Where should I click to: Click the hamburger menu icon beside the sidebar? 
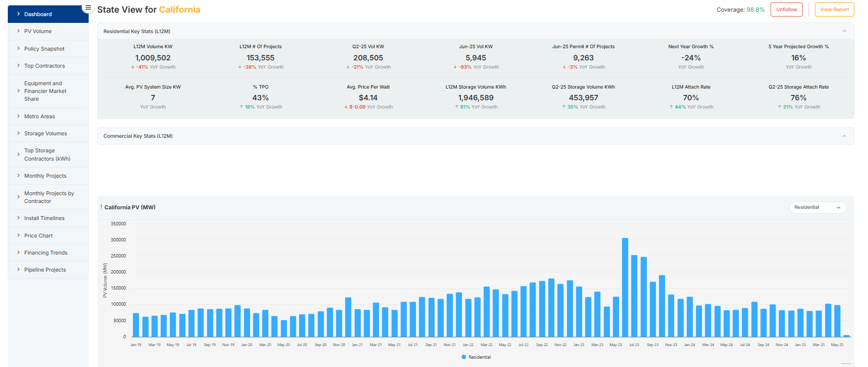[88, 7]
